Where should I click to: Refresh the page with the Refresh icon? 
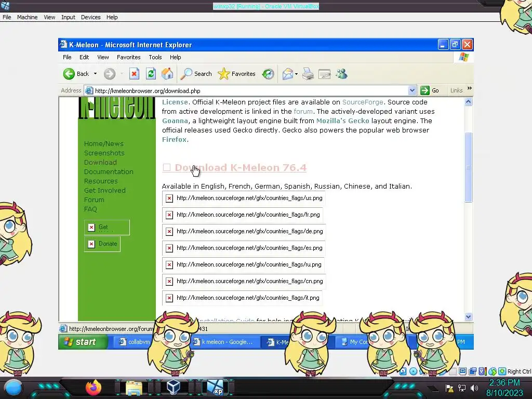tap(151, 74)
